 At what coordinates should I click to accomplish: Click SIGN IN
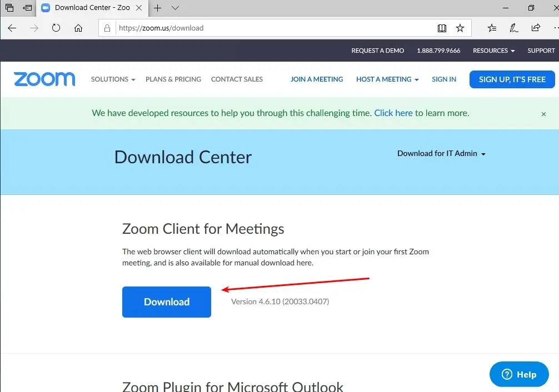click(444, 79)
